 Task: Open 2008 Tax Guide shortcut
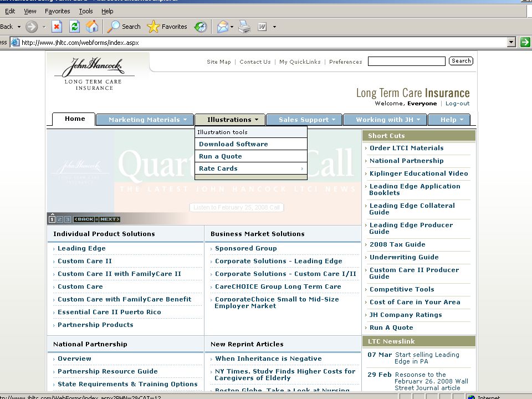[x=397, y=244]
